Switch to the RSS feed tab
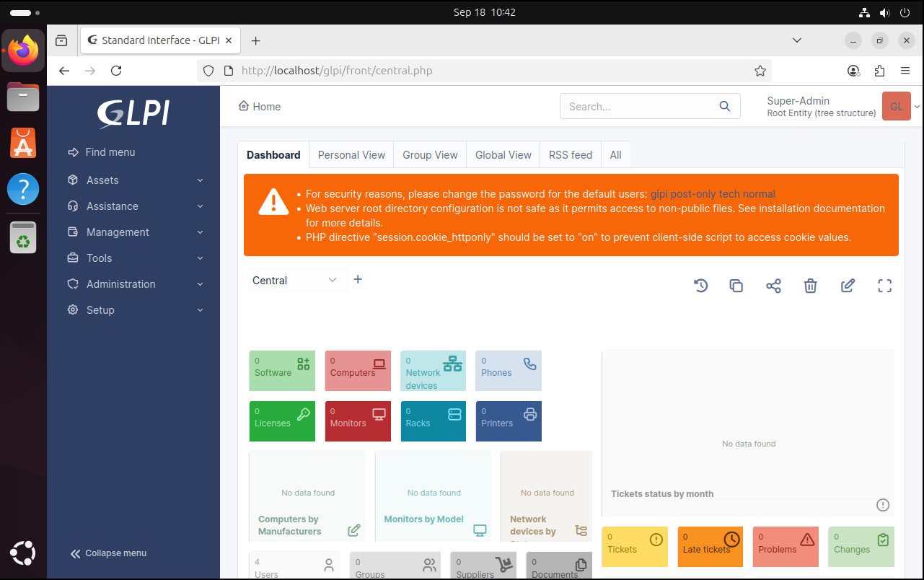The width and height of the screenshot is (924, 580). pos(570,155)
